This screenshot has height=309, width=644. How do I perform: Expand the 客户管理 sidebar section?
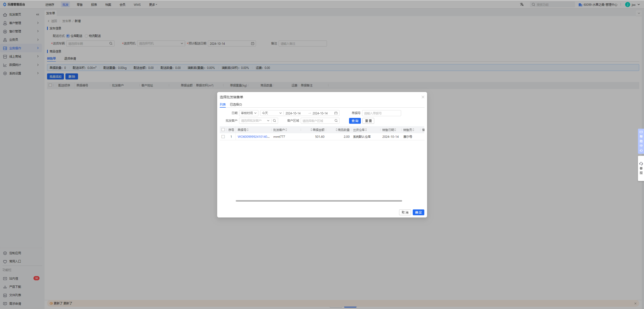coord(38,23)
